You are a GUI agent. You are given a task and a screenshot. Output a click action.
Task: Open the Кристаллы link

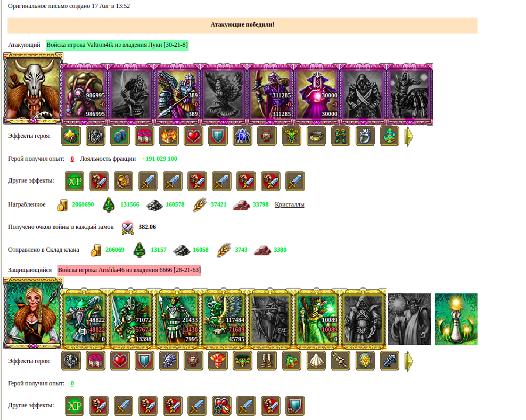(x=290, y=204)
